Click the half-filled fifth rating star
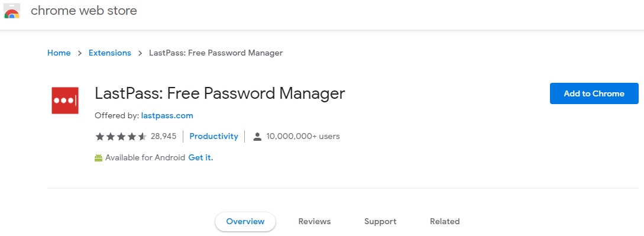The image size is (644, 236). point(142,136)
